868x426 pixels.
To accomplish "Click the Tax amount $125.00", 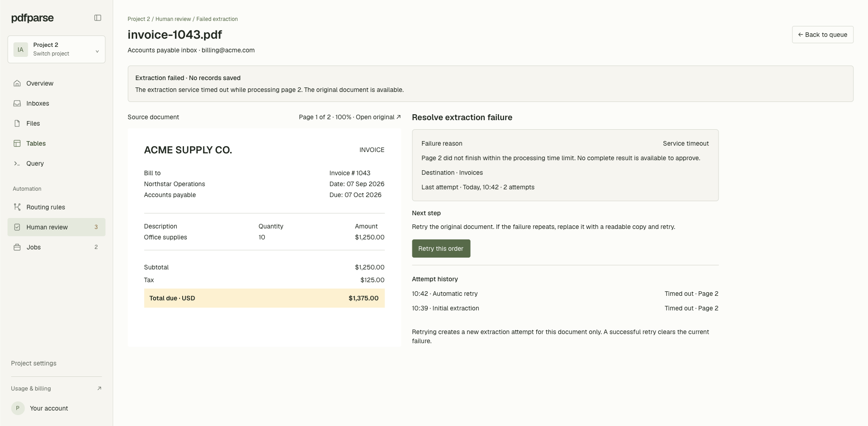I will 372,280.
